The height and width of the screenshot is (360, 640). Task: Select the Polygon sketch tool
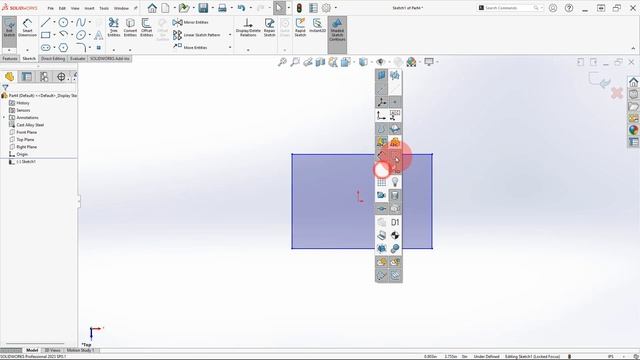[63, 48]
